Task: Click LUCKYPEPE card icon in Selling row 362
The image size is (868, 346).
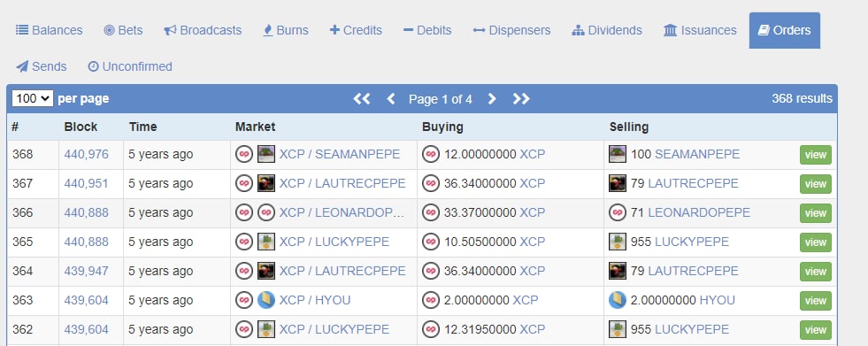Action: click(618, 329)
